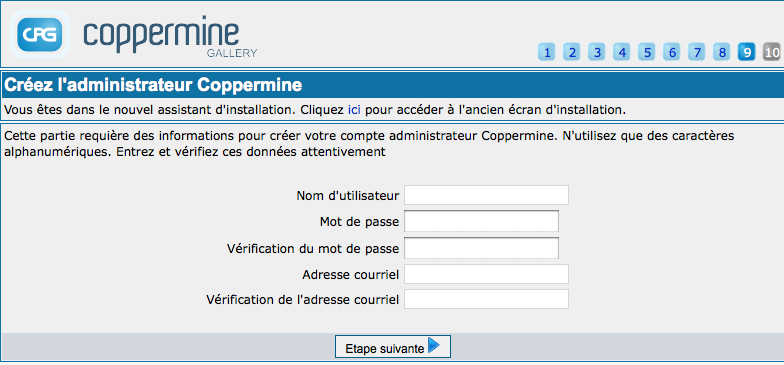Go to installer step 3
This screenshot has height=365, width=784.
tap(597, 52)
